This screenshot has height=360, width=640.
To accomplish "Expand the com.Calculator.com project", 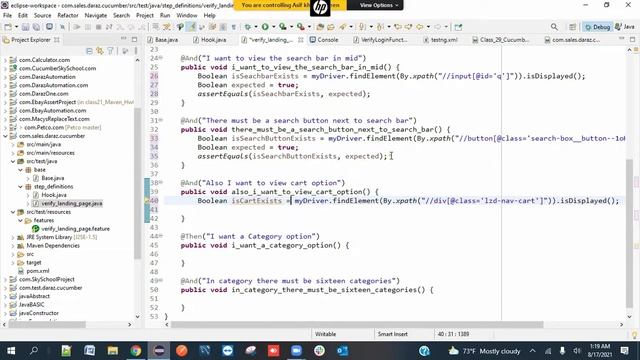I will (x=6, y=60).
